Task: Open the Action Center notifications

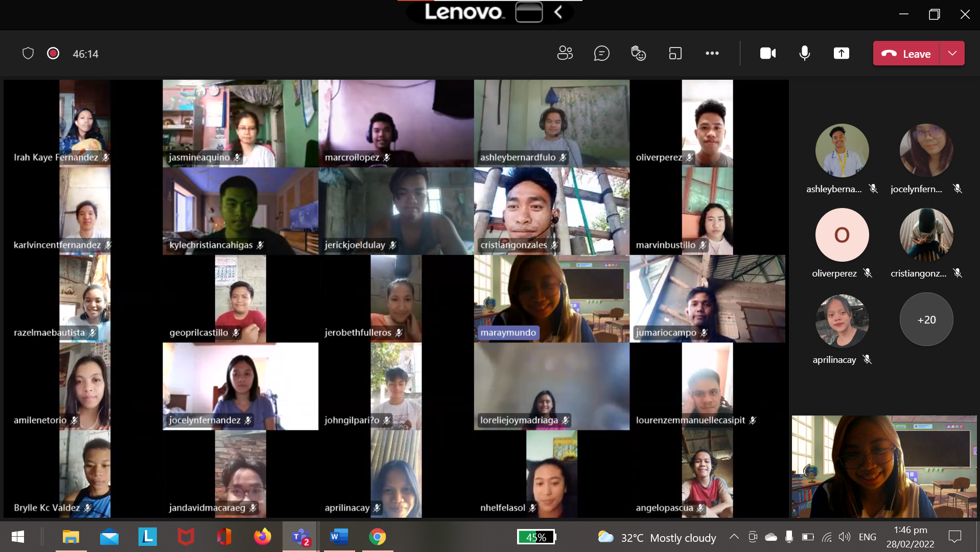Action: [954, 537]
